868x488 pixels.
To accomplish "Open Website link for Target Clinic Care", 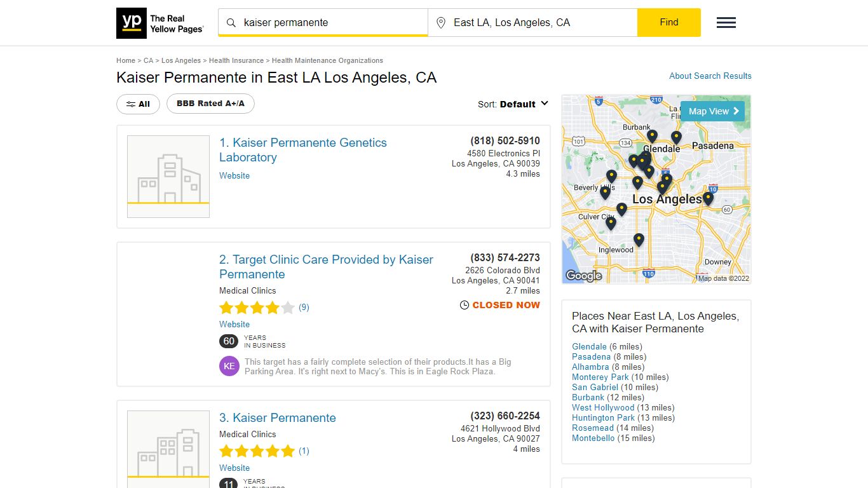I will [234, 324].
